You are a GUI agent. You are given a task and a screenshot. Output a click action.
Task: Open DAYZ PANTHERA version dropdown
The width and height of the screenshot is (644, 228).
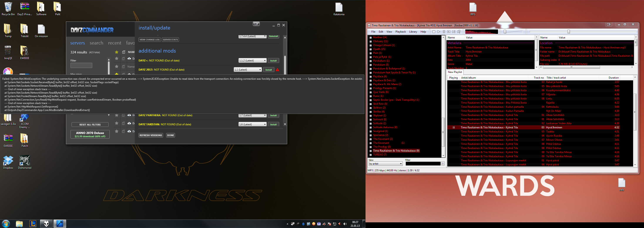tap(253, 115)
